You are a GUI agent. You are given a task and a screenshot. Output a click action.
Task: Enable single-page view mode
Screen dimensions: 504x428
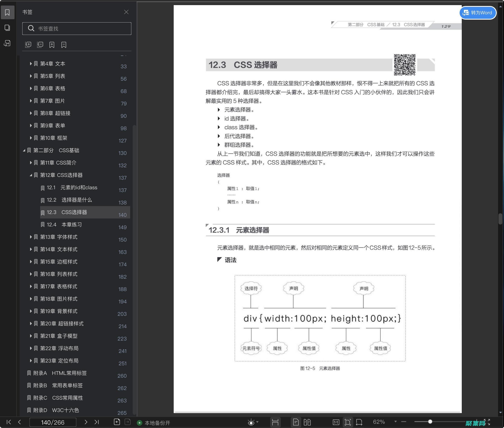[x=296, y=422]
